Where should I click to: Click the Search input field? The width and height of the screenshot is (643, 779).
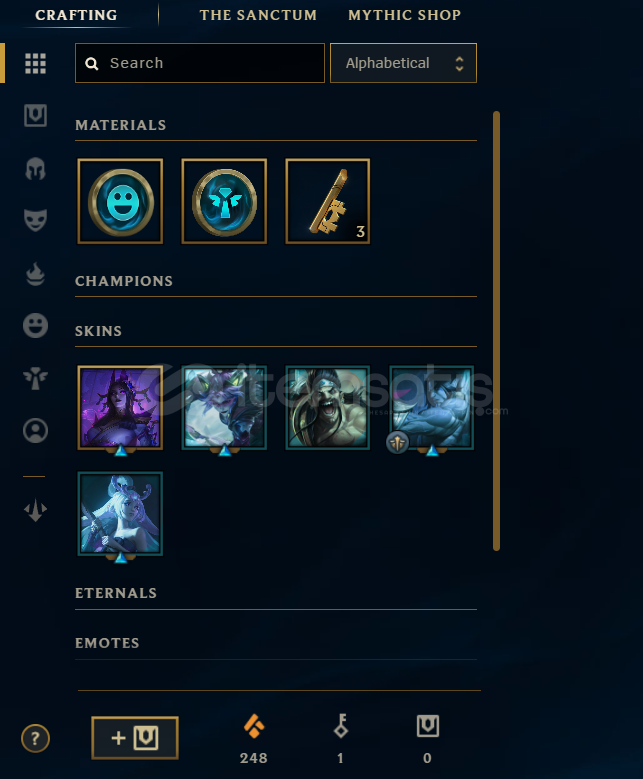200,63
